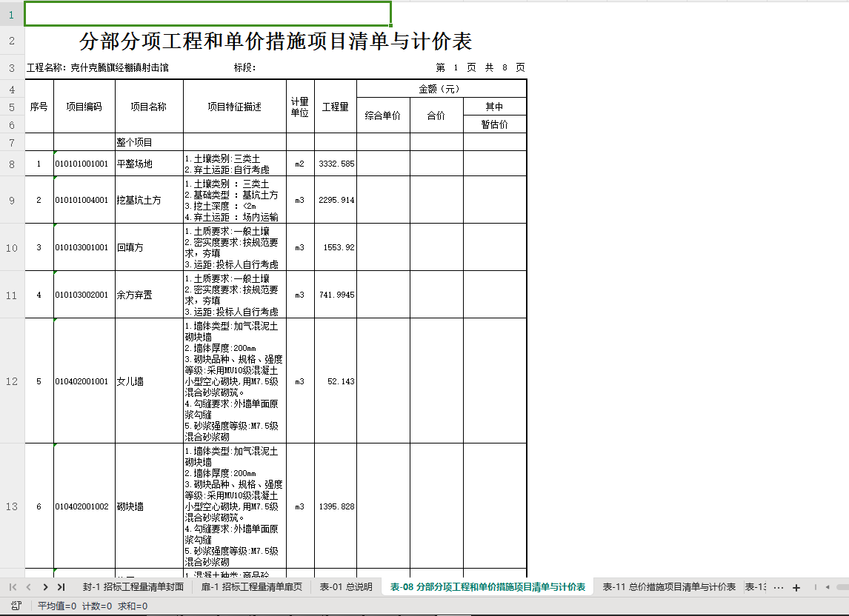Select the 回填方 name cell
Image resolution: width=849 pixels, height=616 pixels.
click(149, 247)
